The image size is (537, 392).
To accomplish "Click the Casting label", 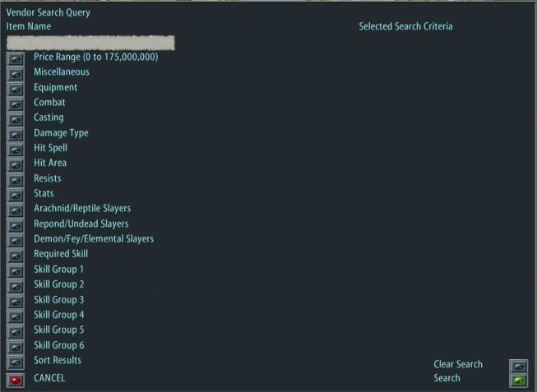I will [x=49, y=118].
